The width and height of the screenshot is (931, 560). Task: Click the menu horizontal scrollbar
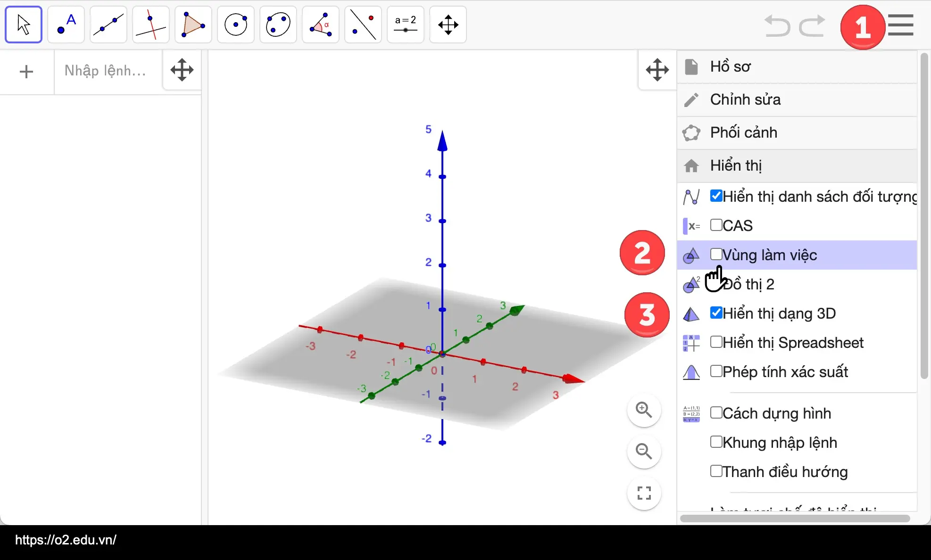pyautogui.click(x=795, y=518)
